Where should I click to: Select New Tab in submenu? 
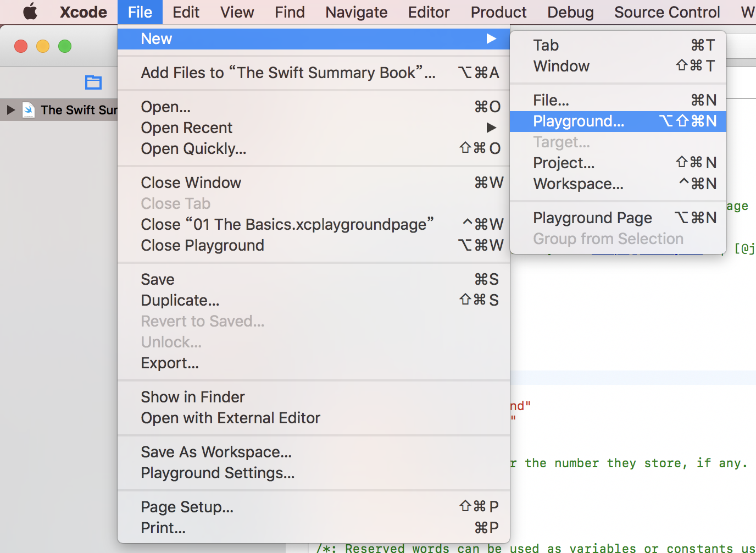618,45
